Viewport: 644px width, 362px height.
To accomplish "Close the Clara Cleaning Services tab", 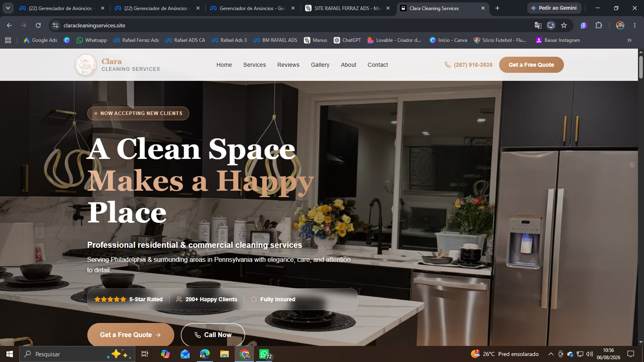I will [483, 8].
